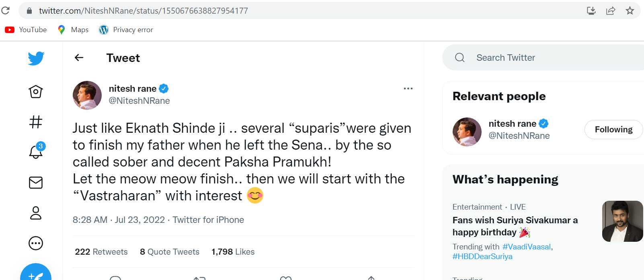The width and height of the screenshot is (644, 280).
Task: Expand the tweet's three-dot options menu
Action: coord(408,89)
